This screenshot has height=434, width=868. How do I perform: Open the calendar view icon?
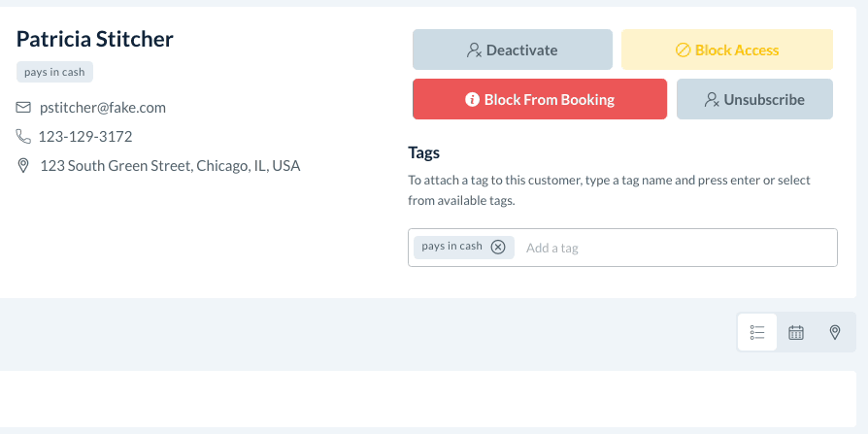pyautogui.click(x=796, y=333)
